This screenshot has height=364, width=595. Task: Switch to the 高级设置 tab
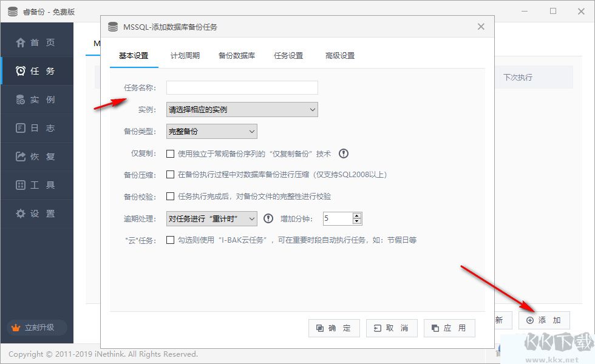click(339, 55)
